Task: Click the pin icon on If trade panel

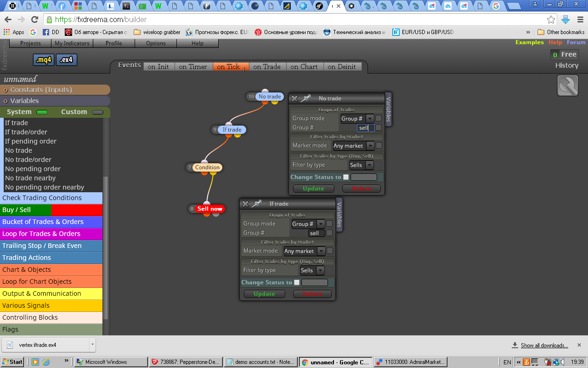Action: pyautogui.click(x=257, y=204)
